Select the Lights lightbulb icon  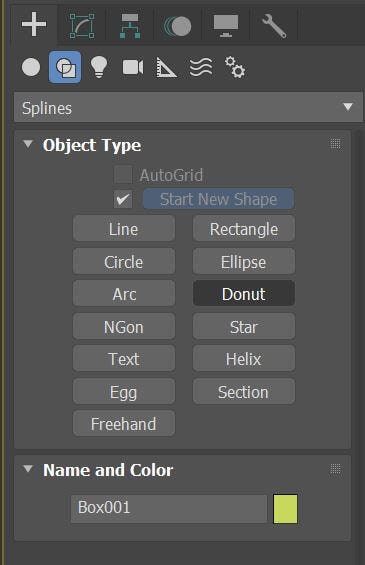99,67
